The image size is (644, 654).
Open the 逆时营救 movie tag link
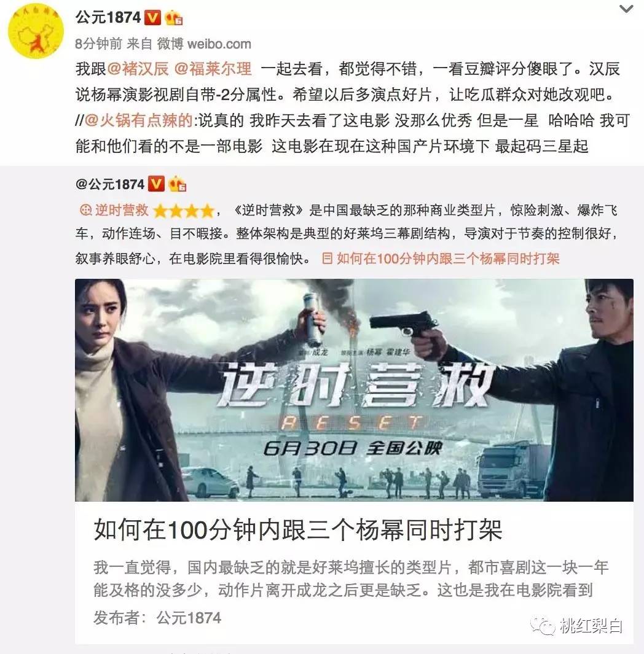click(x=122, y=210)
